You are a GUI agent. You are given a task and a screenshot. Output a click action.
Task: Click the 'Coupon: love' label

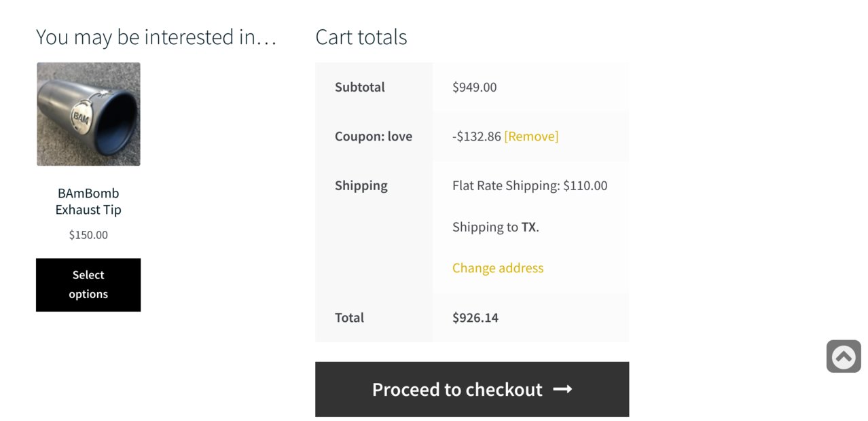click(x=374, y=136)
